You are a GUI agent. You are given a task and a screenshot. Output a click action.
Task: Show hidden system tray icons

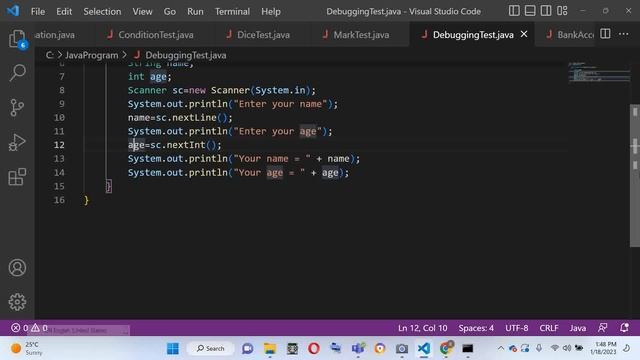(x=500, y=348)
